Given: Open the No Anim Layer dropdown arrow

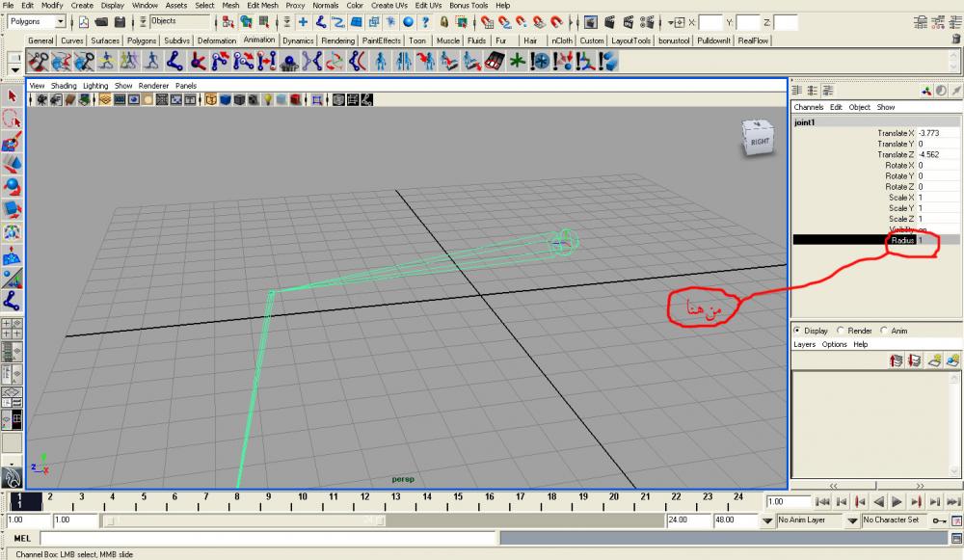Looking at the screenshot, I should pos(767,520).
